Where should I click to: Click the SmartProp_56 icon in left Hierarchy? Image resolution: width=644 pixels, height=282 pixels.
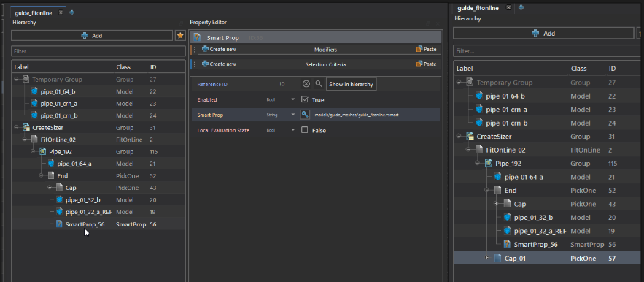59,224
